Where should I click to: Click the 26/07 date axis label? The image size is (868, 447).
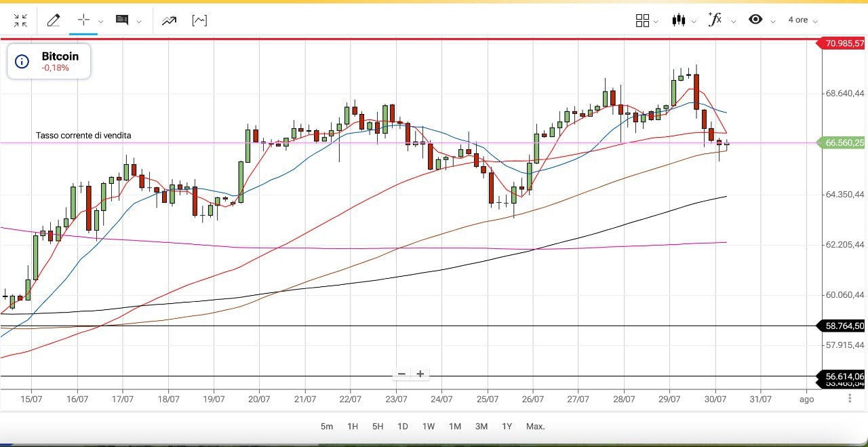tap(533, 400)
